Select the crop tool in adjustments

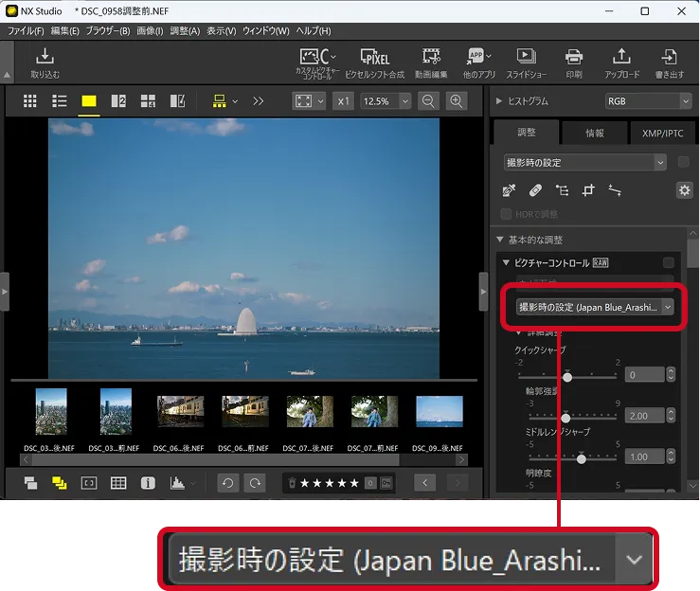588,190
